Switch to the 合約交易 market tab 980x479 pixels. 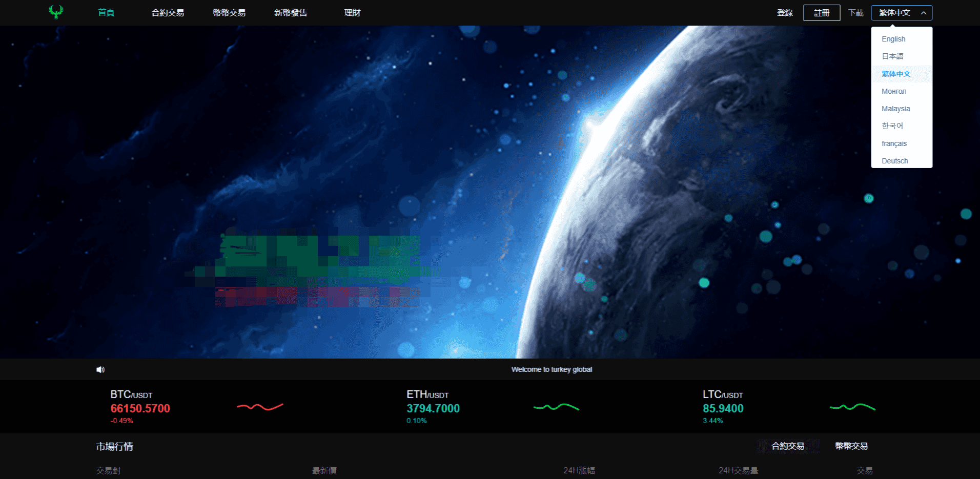(x=788, y=446)
